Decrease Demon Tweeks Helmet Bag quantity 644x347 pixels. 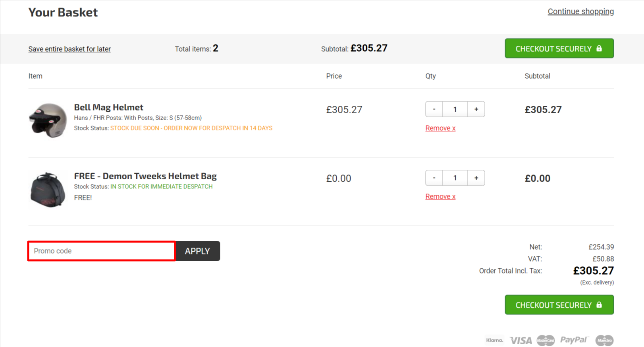pos(434,178)
